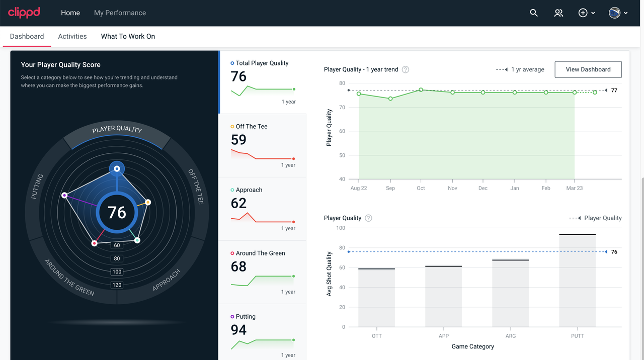
Task: Open the user profile avatar
Action: coord(614,13)
